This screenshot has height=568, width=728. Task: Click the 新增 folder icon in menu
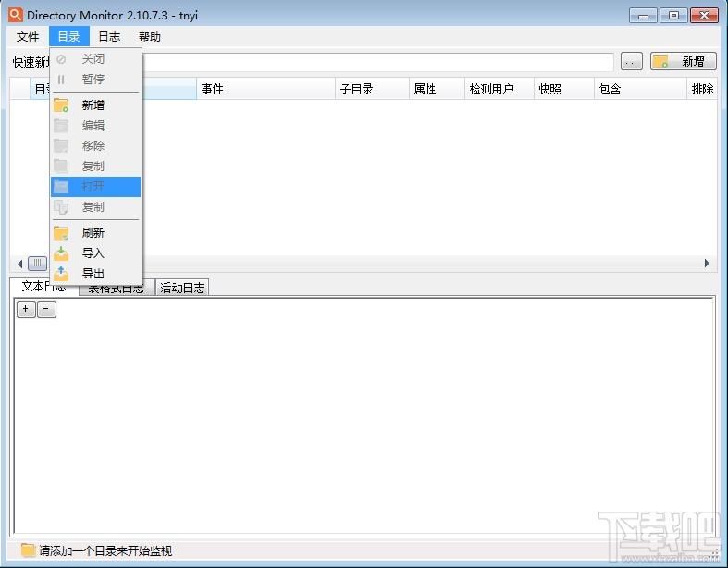(61, 105)
